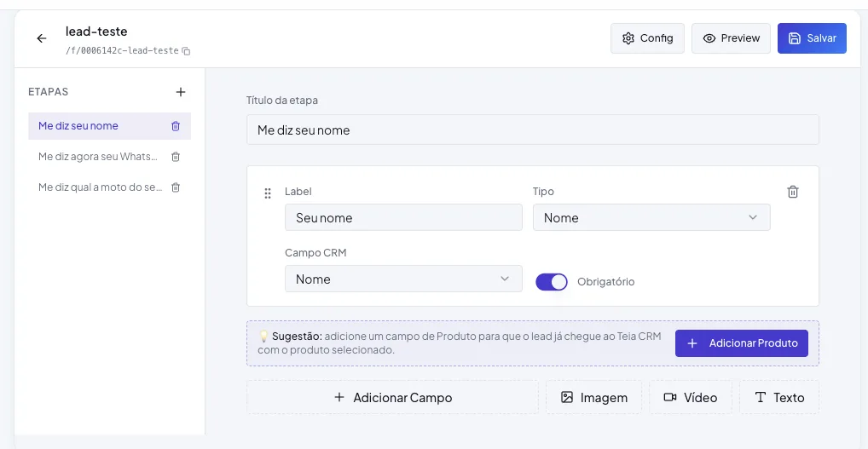Open the Campo CRM dropdown
Screen dimensions: 868x449
tap(403, 279)
